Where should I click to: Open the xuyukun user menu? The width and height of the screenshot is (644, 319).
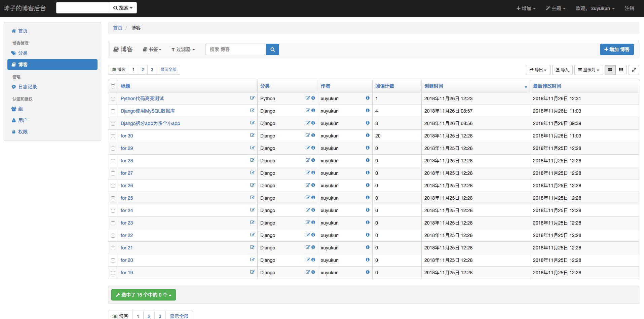pyautogui.click(x=595, y=8)
